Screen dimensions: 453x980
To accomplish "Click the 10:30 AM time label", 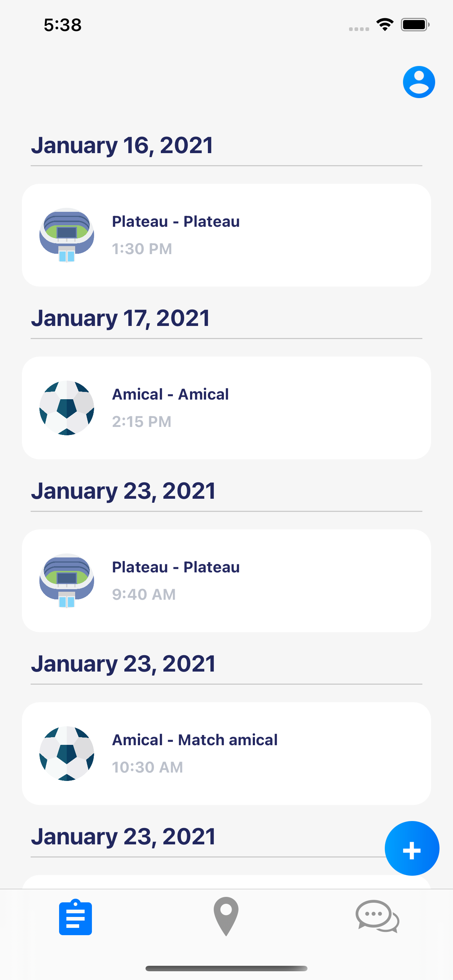I will point(147,767).
